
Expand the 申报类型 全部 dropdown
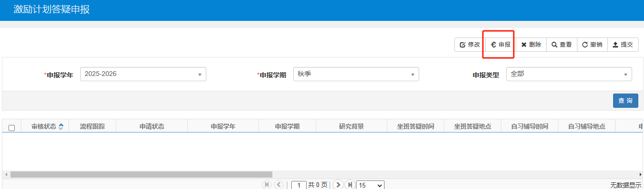[x=569, y=74]
